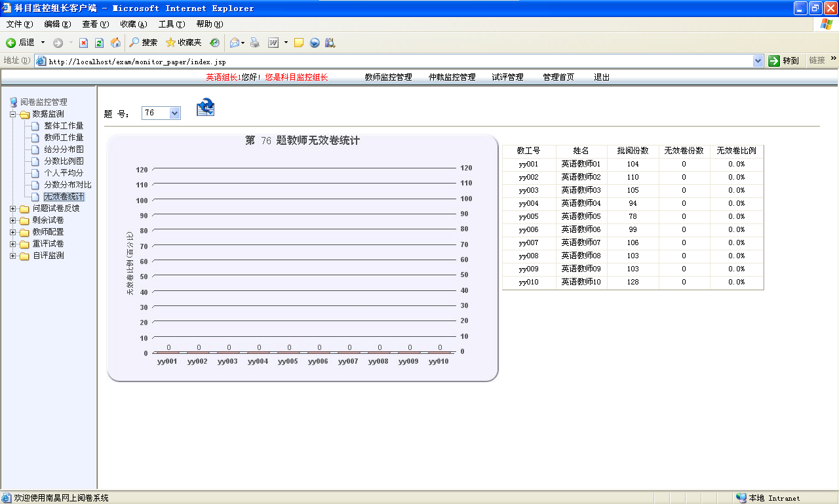The image size is (839, 504).
Task: Click the 无效卷比例 column header
Action: [736, 151]
